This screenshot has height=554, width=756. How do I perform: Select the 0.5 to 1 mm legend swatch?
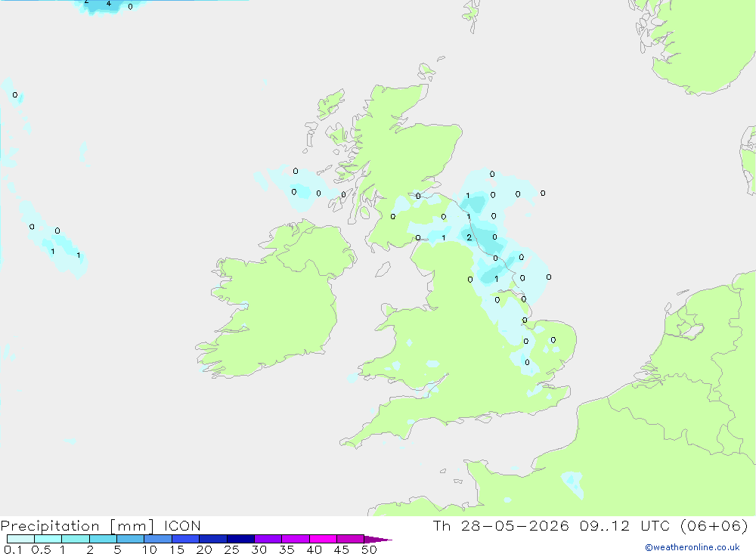coord(48,539)
